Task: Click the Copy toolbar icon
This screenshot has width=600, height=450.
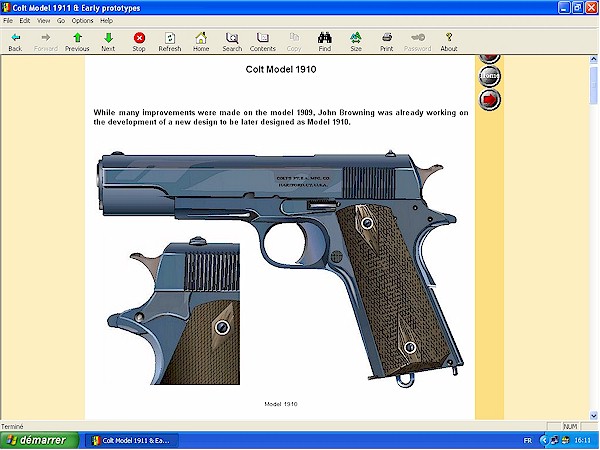Action: (294, 38)
